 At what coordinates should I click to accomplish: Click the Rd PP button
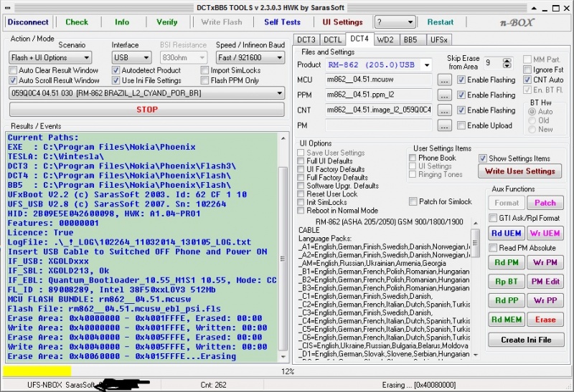(507, 300)
